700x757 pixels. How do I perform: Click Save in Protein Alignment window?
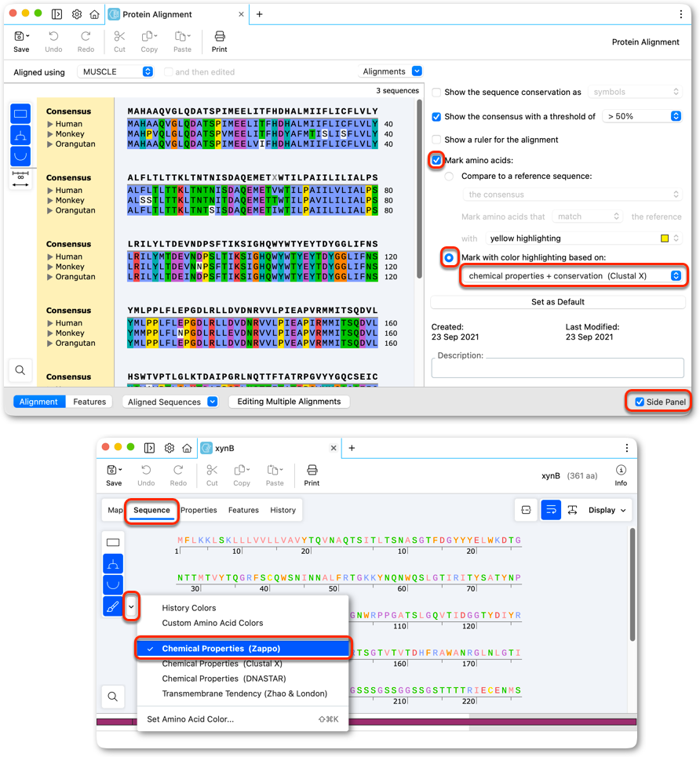click(21, 42)
